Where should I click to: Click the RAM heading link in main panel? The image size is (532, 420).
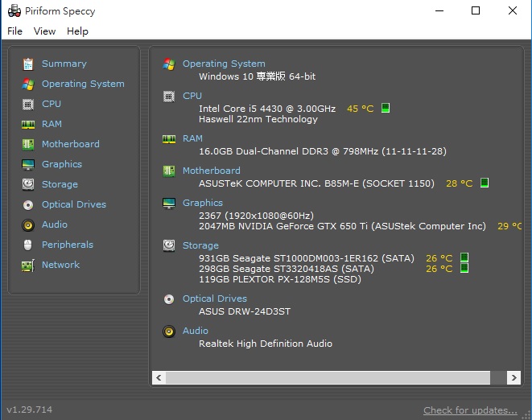coord(192,138)
